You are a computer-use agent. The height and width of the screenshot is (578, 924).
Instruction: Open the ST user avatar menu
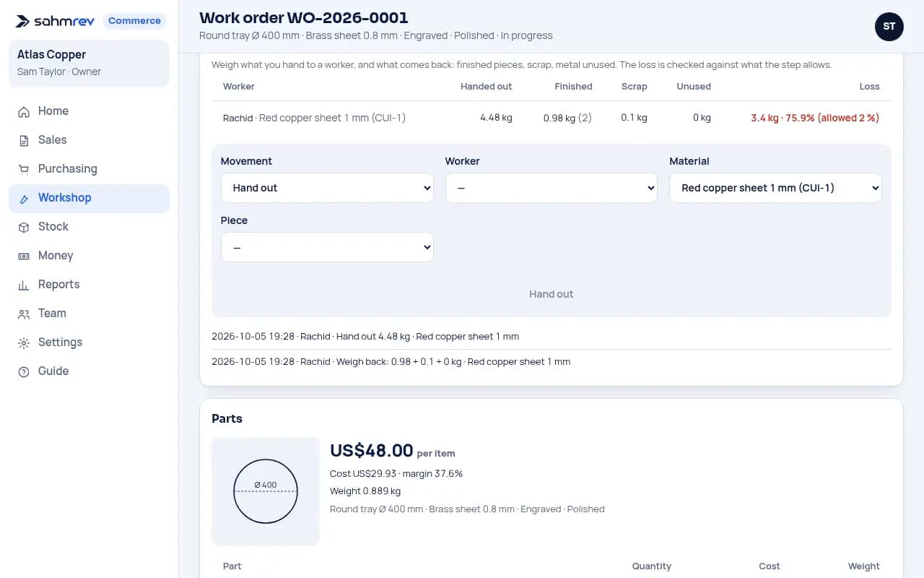tap(889, 27)
